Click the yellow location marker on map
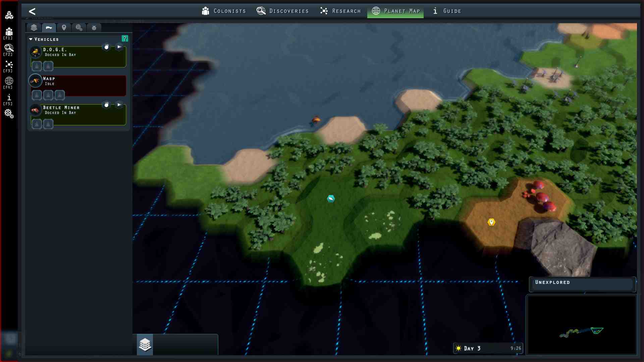Image resolution: width=644 pixels, height=362 pixels. pos(491,222)
